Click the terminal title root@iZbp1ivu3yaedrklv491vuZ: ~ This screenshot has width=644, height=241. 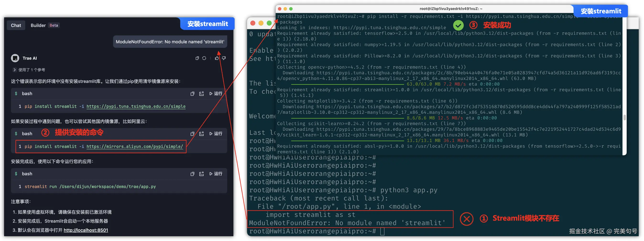coord(451,9)
